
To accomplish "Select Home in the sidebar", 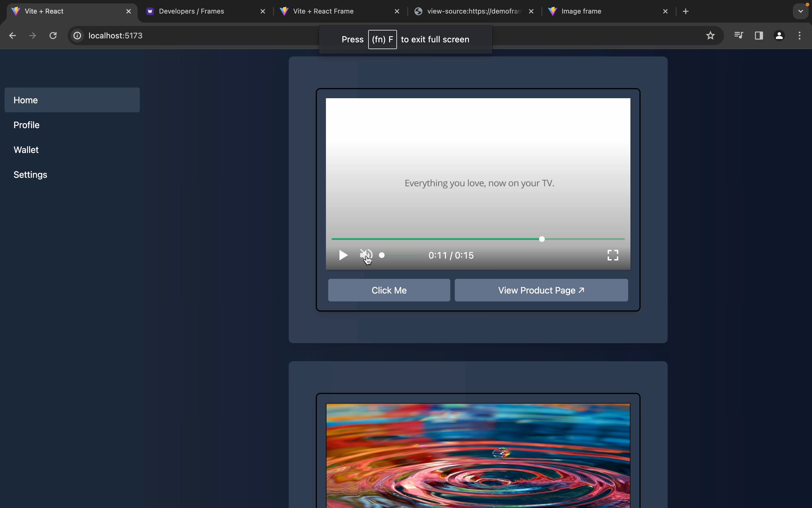I will [72, 100].
